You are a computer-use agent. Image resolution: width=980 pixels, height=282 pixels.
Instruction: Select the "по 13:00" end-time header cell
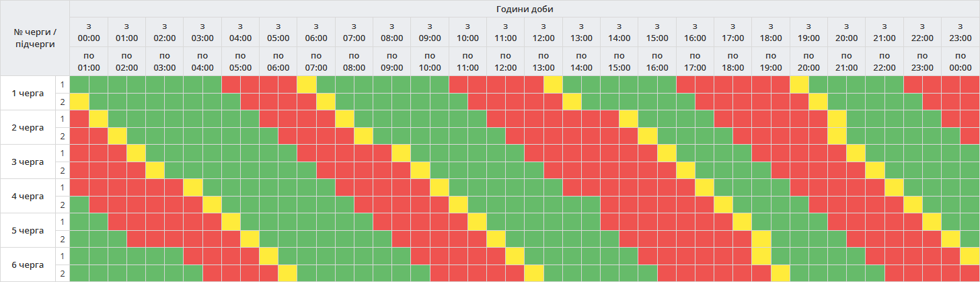543,61
